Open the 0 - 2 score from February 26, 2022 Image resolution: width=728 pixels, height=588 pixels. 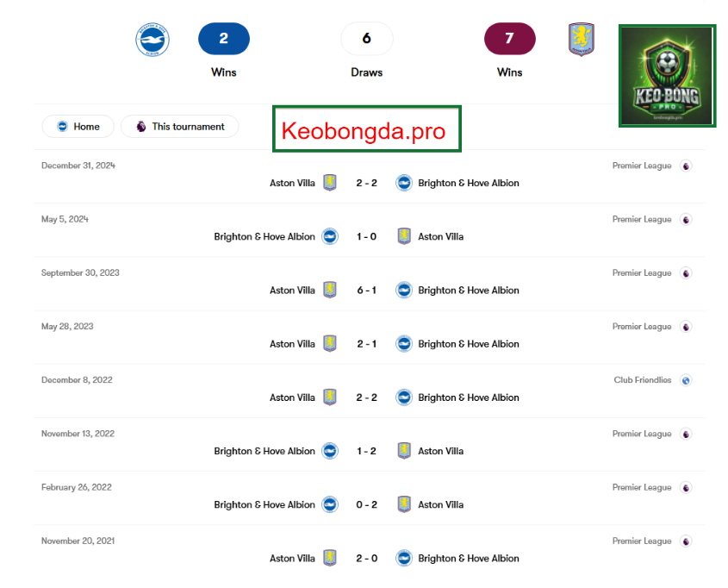[x=367, y=505]
